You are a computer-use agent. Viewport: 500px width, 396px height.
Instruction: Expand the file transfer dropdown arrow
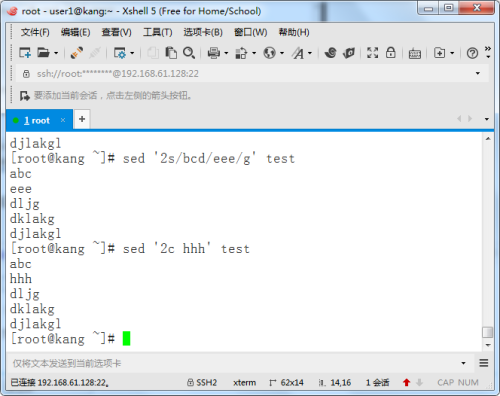click(254, 53)
